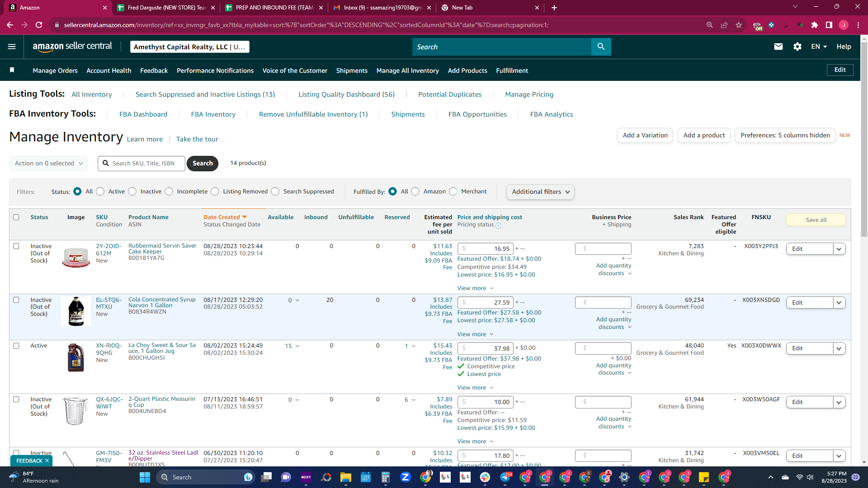Switch to the Inbox Gmail browser tab
Image resolution: width=868 pixels, height=488 pixels.
(382, 8)
